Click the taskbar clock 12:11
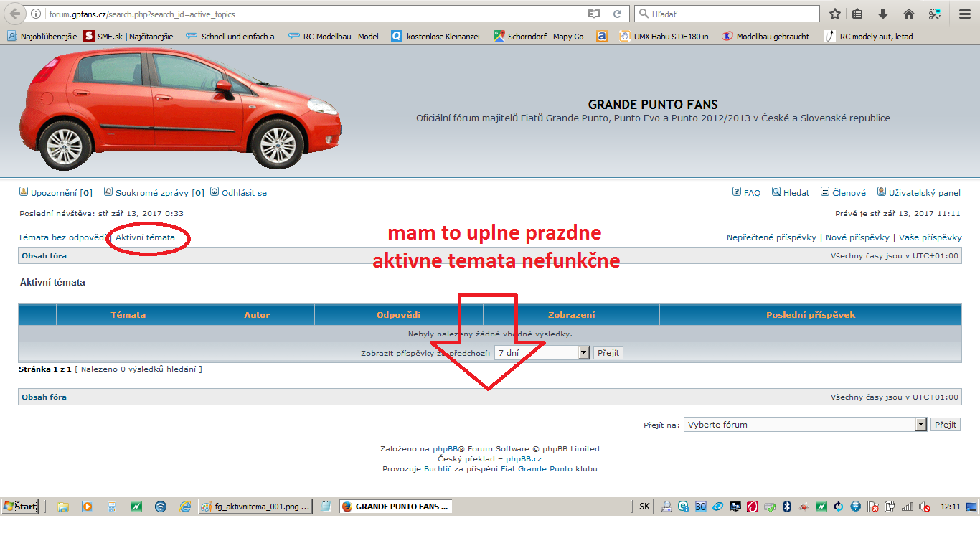 [x=951, y=507]
